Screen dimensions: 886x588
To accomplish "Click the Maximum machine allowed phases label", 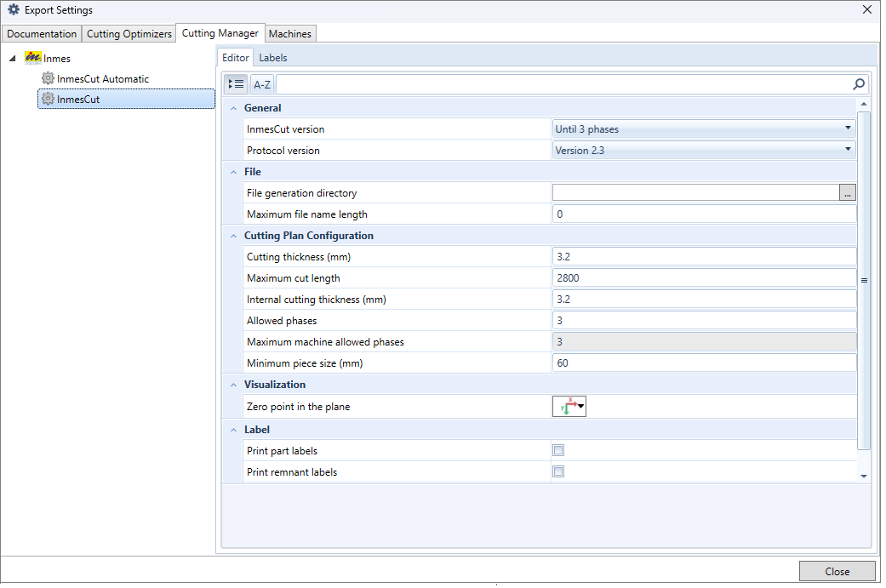I will 325,342.
